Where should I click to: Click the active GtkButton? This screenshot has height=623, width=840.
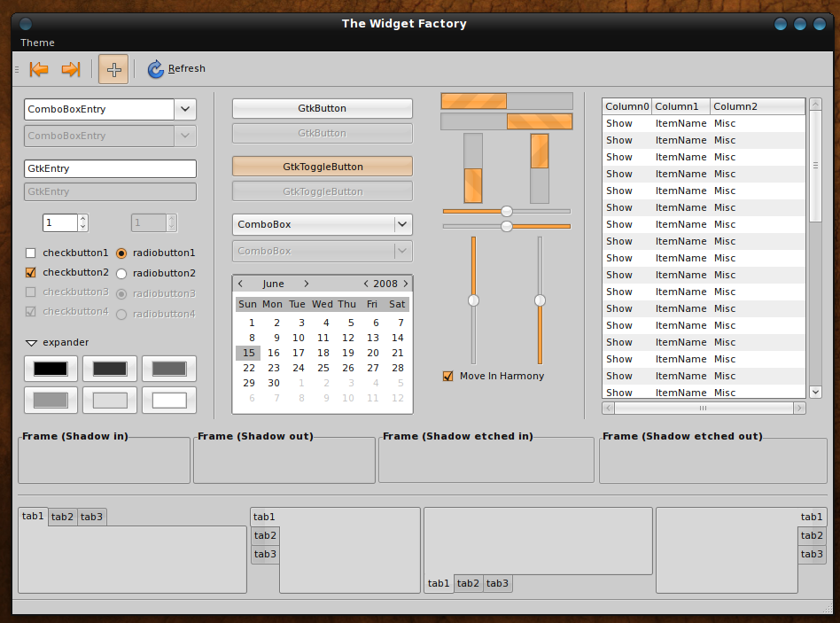pyautogui.click(x=322, y=108)
